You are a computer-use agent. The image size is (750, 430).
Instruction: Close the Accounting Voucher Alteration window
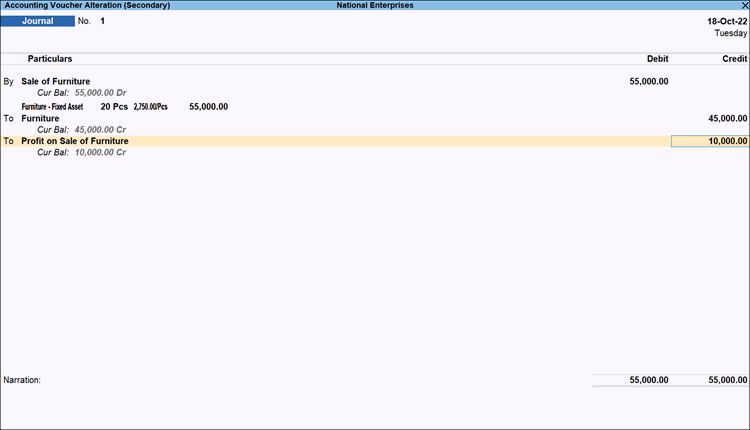[743, 5]
